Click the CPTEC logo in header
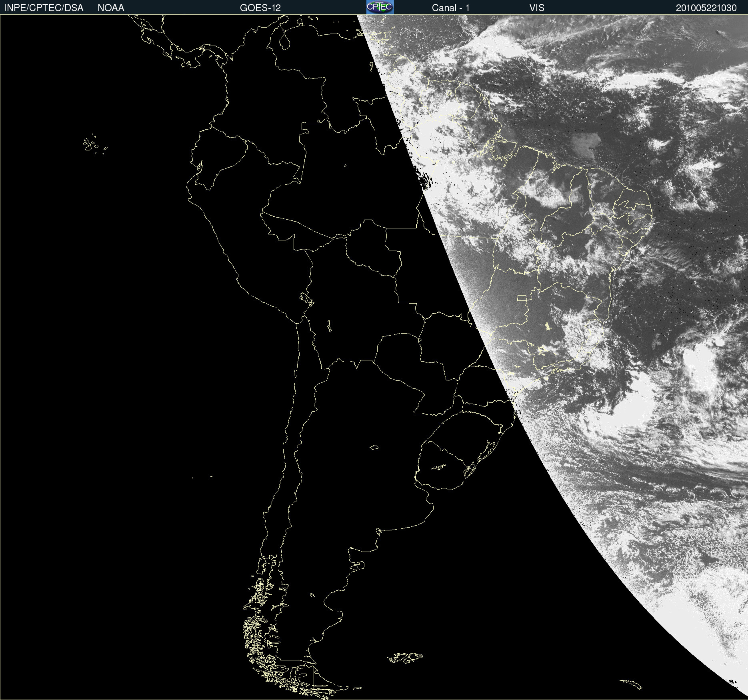Screen dimensions: 748x700 [380, 7]
